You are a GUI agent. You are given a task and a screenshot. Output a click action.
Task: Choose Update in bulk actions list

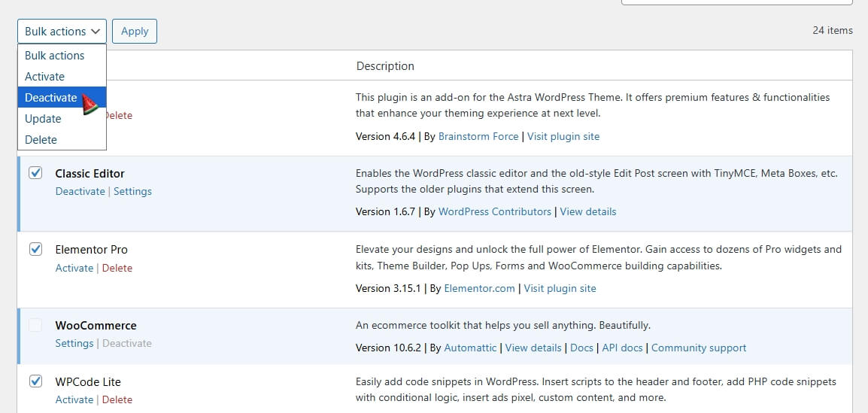pyautogui.click(x=62, y=118)
